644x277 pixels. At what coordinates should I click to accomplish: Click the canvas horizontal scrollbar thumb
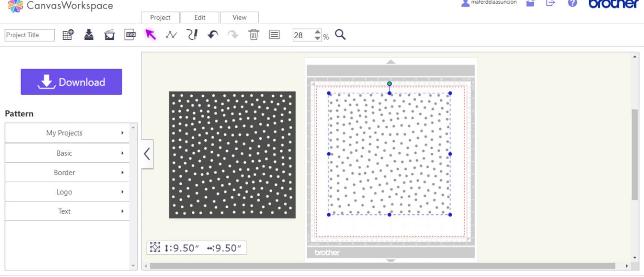point(382,266)
